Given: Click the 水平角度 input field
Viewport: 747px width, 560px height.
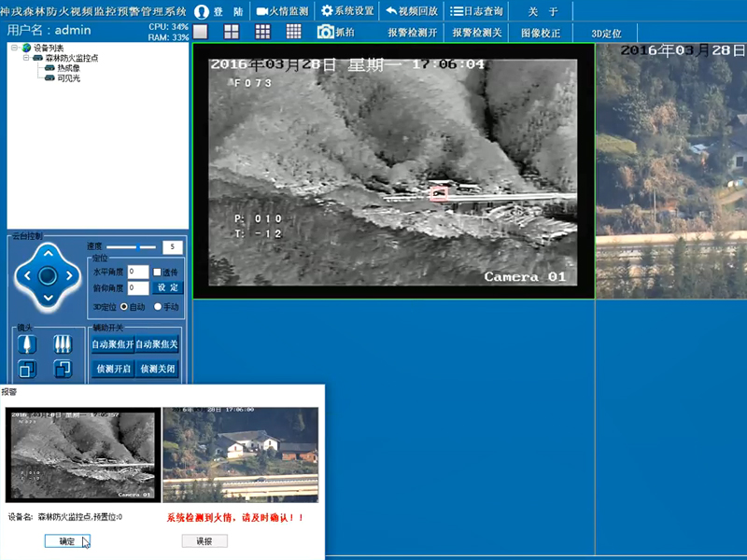Looking at the screenshot, I should point(138,272).
